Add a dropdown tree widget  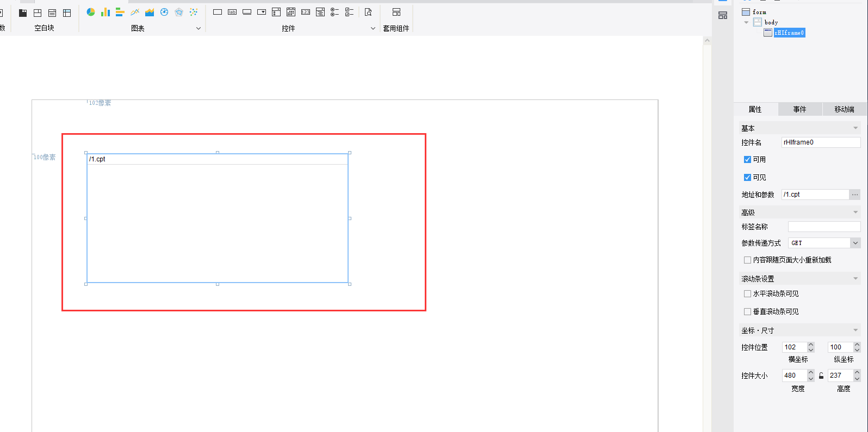point(276,12)
